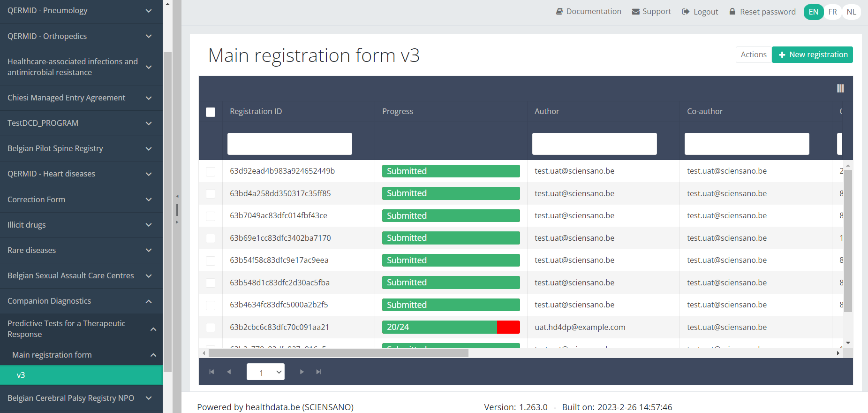The image size is (868, 413).
Task: Open the column chooser icon in table header
Action: coord(840,88)
